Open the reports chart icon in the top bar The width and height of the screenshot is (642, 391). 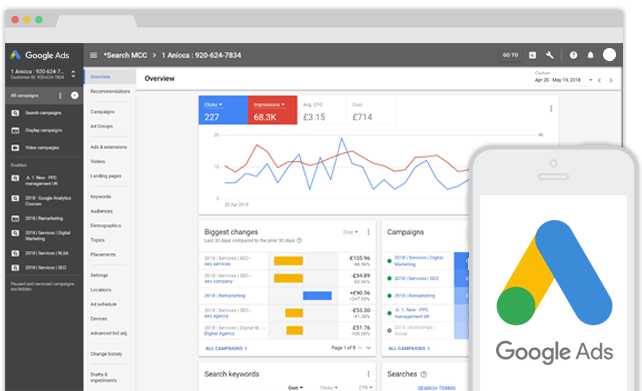pyautogui.click(x=532, y=55)
